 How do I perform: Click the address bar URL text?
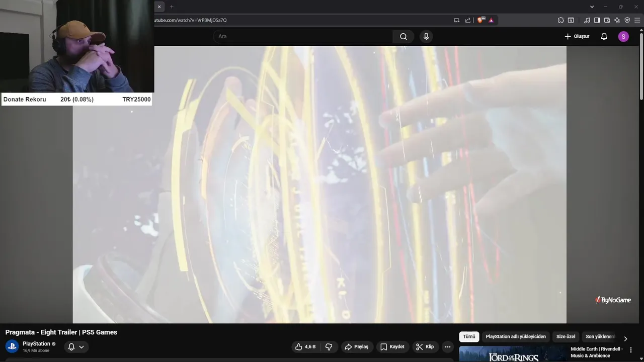click(191, 20)
